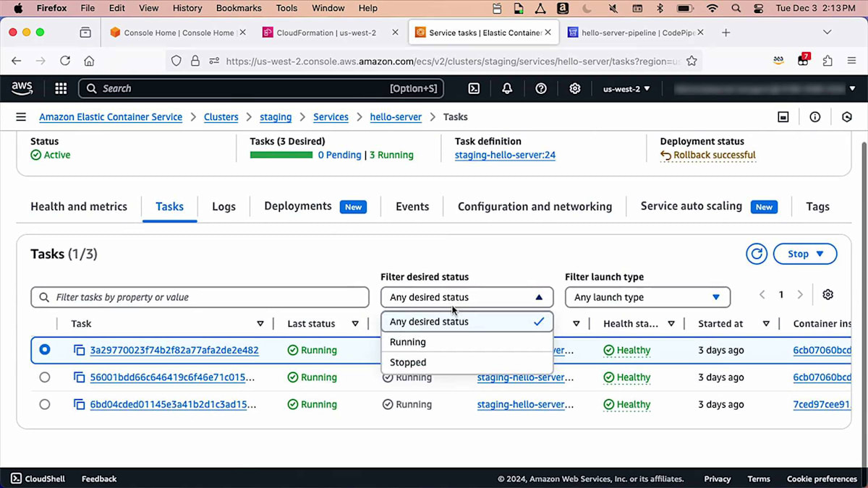The image size is (868, 488).
Task: Select the radio button for task 56001bdd66c
Action: point(45,377)
